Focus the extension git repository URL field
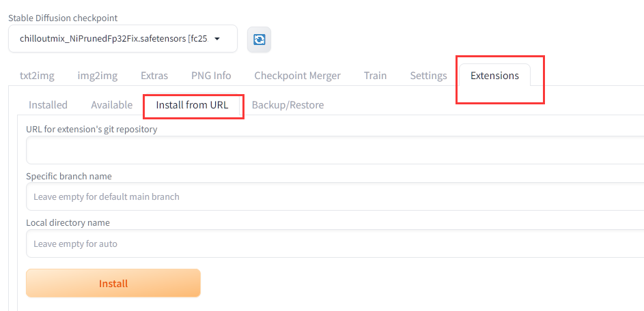Screen dimensions: 644x311 [335, 150]
